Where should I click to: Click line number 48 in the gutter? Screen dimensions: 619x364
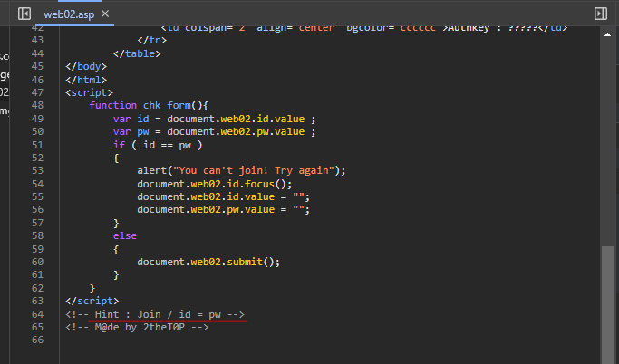37,105
